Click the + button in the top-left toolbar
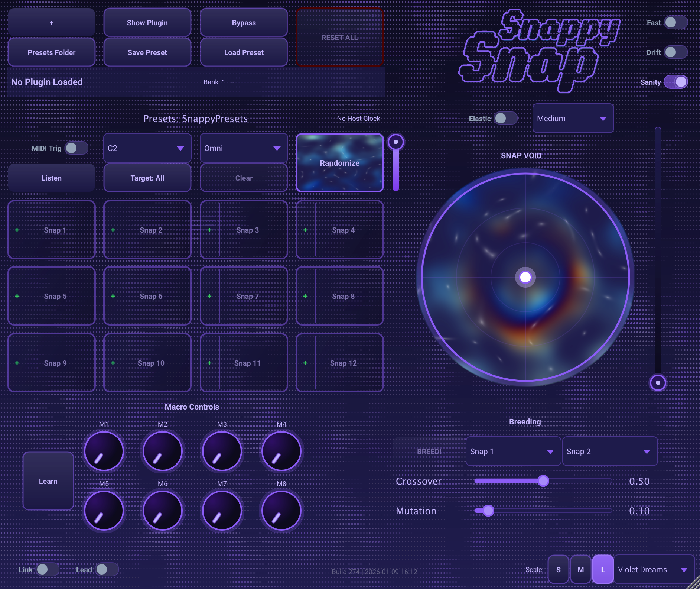 51,22
